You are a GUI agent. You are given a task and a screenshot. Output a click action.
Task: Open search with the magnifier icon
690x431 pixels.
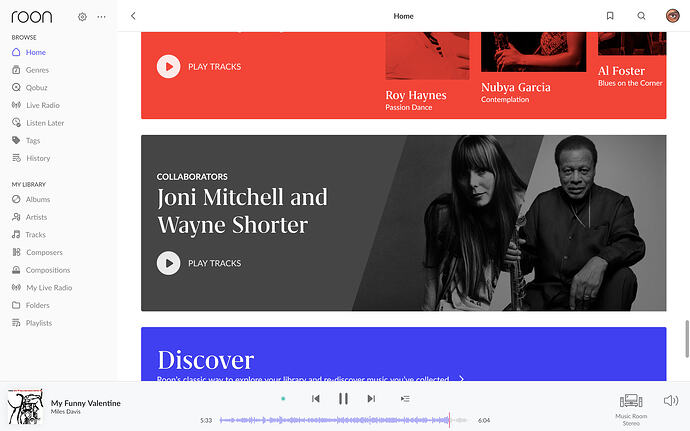641,16
